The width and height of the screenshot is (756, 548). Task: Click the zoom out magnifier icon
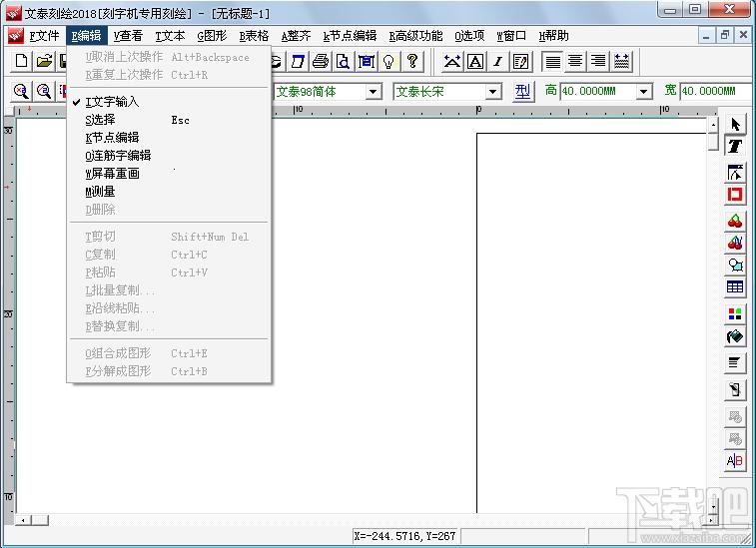44,91
